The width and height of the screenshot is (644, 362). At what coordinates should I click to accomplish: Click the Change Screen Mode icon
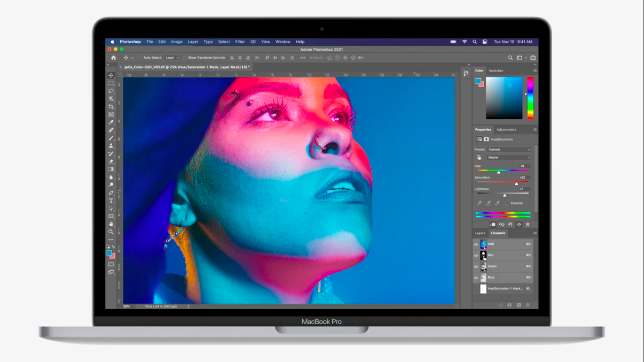click(x=111, y=272)
